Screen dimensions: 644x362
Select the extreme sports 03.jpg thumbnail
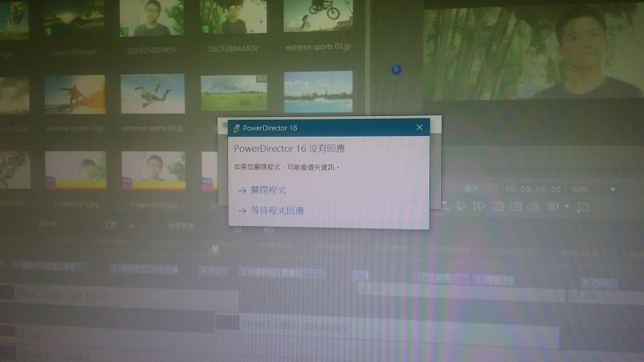click(x=75, y=95)
